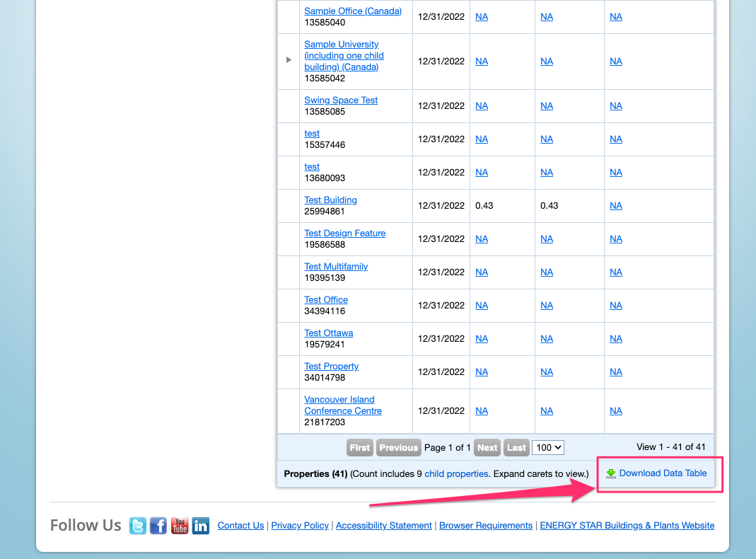The image size is (756, 559).
Task: Open the Browser Requirements footer link
Action: (486, 526)
